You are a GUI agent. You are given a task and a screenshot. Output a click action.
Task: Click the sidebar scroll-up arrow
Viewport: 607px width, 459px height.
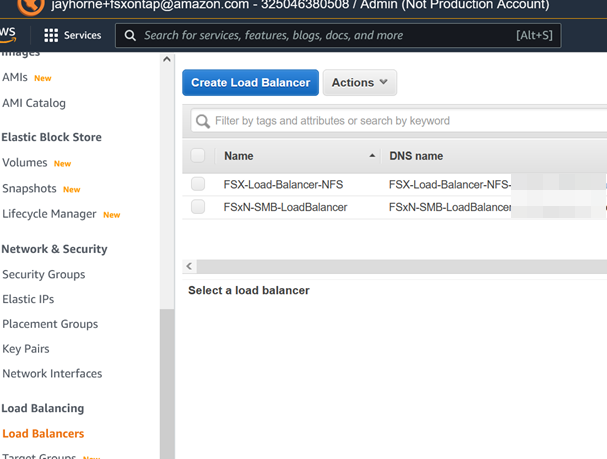pos(167,60)
